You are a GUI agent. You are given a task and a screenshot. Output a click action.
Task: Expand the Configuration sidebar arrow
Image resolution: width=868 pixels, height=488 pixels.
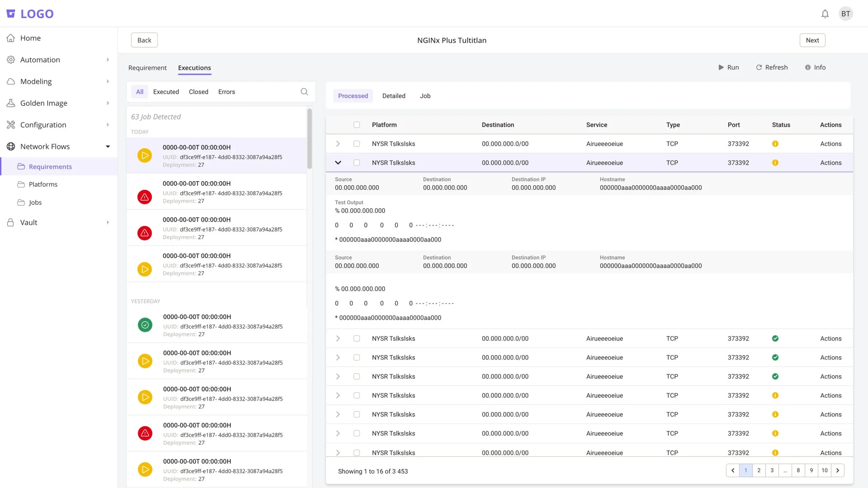108,125
